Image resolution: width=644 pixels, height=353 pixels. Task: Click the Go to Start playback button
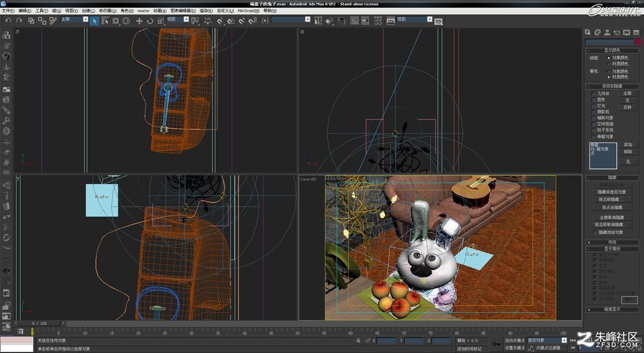coord(573,340)
